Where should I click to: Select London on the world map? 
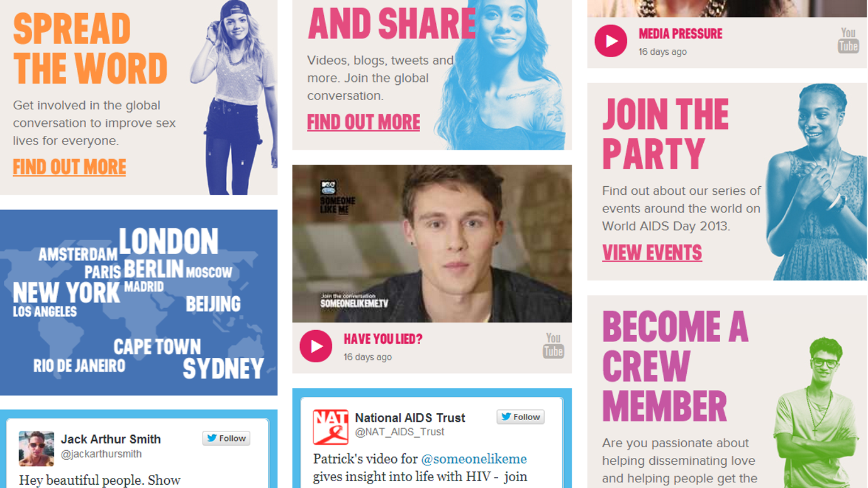click(169, 241)
